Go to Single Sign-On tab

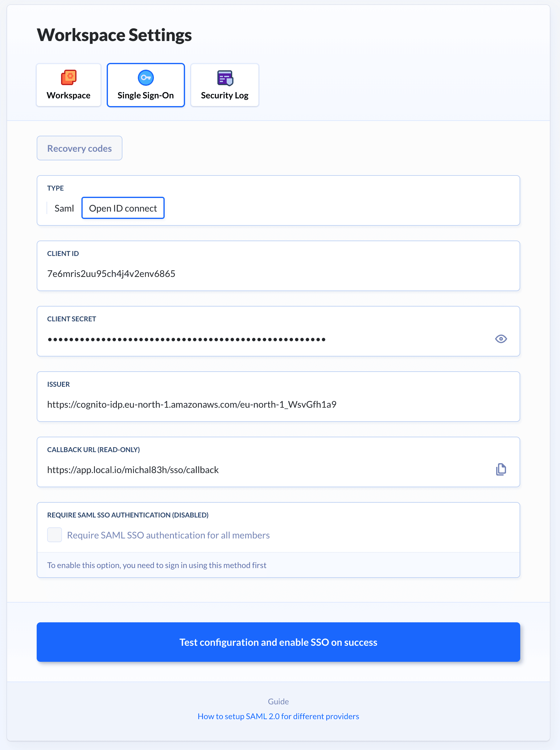[146, 85]
